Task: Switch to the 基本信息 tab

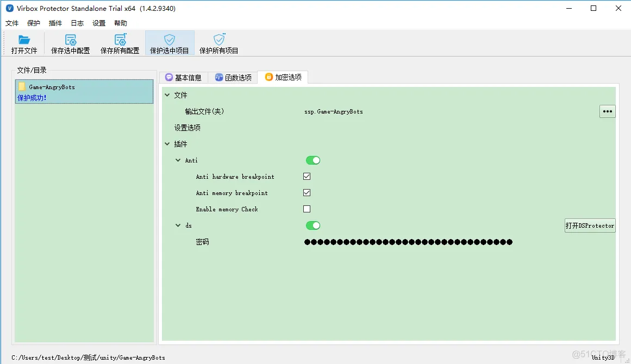Action: [184, 78]
